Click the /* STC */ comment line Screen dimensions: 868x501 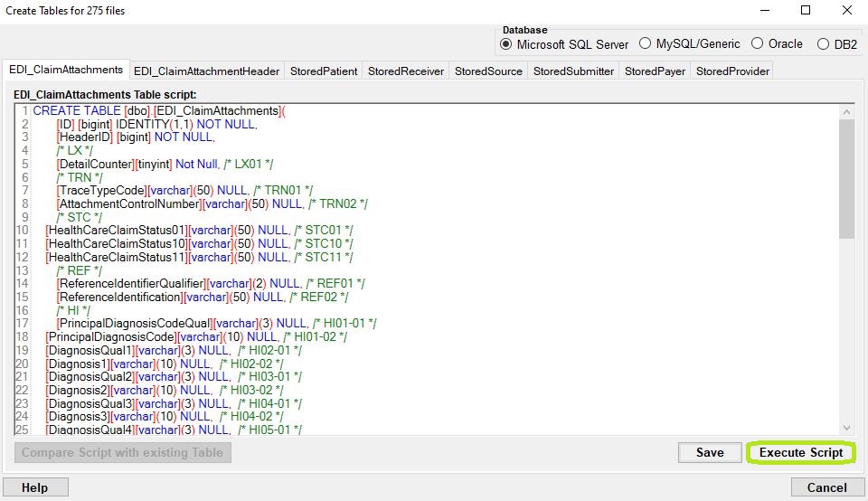coord(80,217)
